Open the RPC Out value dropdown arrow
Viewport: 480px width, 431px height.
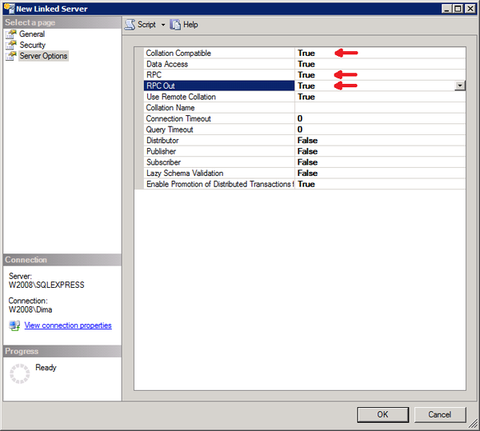(460, 86)
